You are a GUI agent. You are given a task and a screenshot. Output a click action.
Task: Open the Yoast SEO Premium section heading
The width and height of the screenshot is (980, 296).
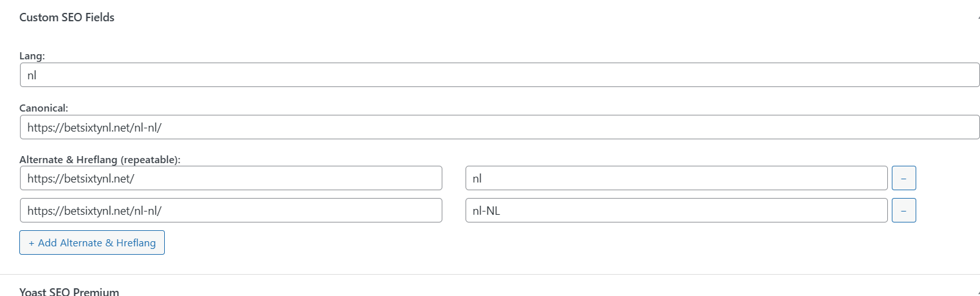coord(70,291)
